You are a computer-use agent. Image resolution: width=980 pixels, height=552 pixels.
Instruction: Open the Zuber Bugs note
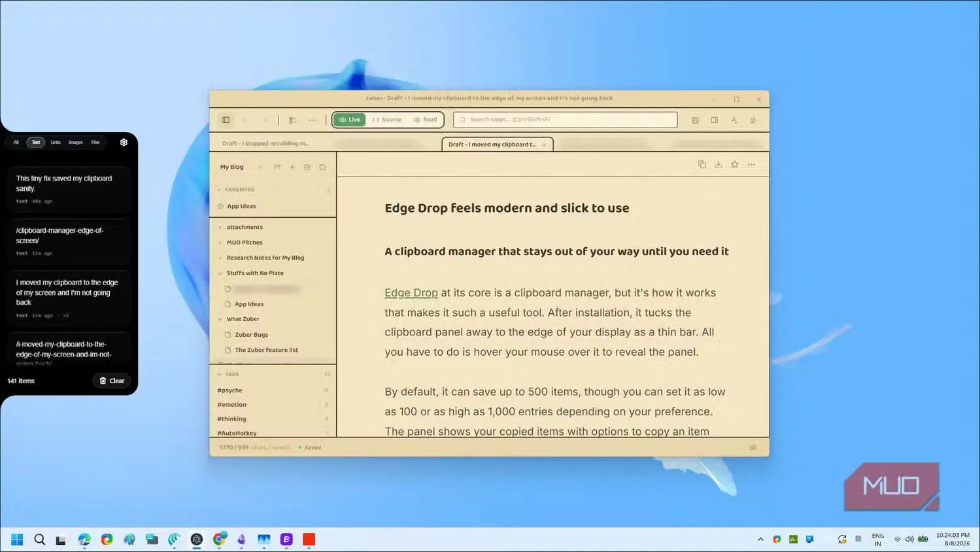pyautogui.click(x=251, y=334)
